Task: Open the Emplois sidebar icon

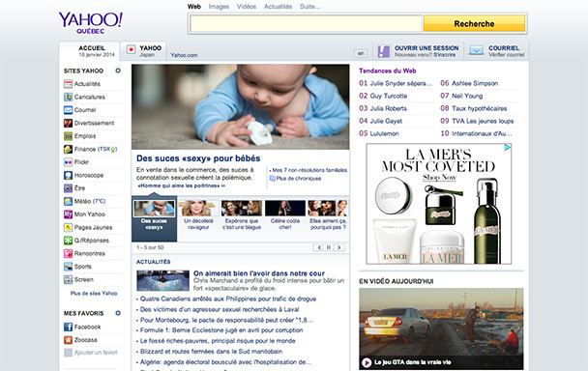Action: coord(68,136)
